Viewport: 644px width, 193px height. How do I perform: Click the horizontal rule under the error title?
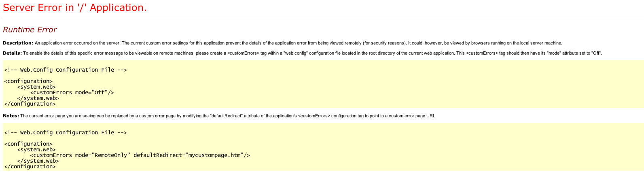323,18
